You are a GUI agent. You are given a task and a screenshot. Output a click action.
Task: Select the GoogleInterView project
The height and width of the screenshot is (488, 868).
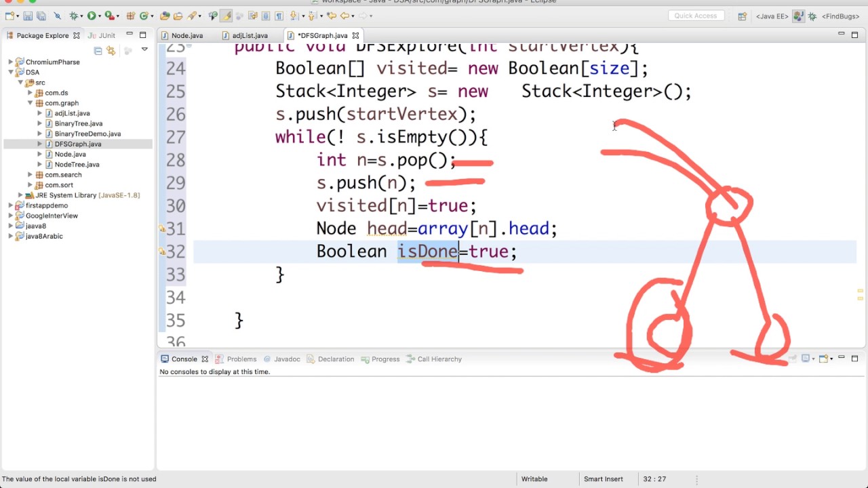coord(52,216)
